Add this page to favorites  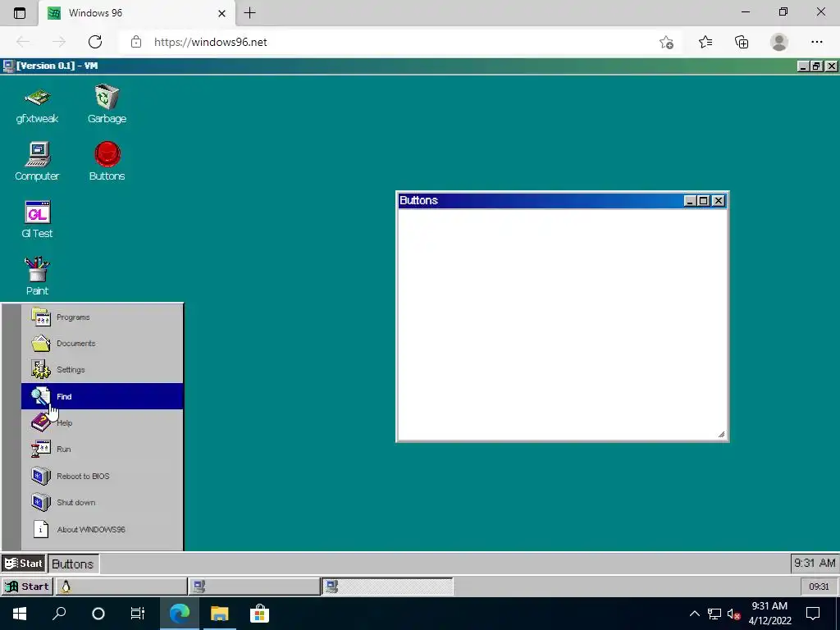[666, 42]
